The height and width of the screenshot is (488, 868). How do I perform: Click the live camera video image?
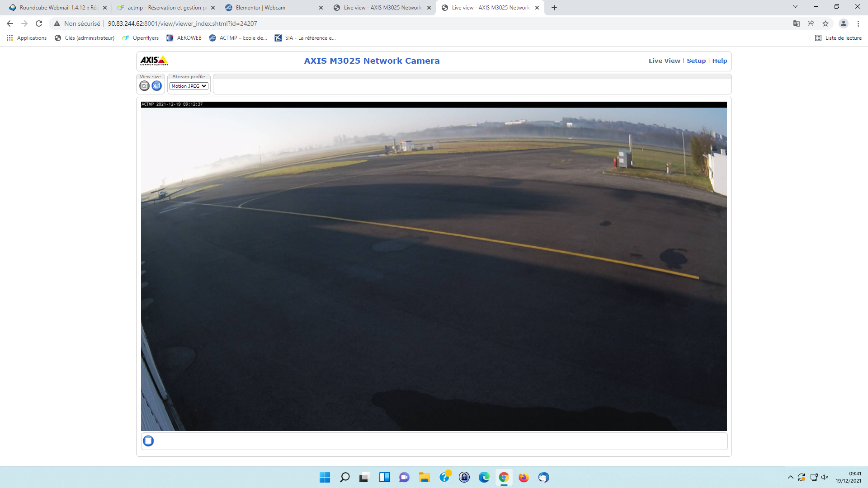coord(434,267)
